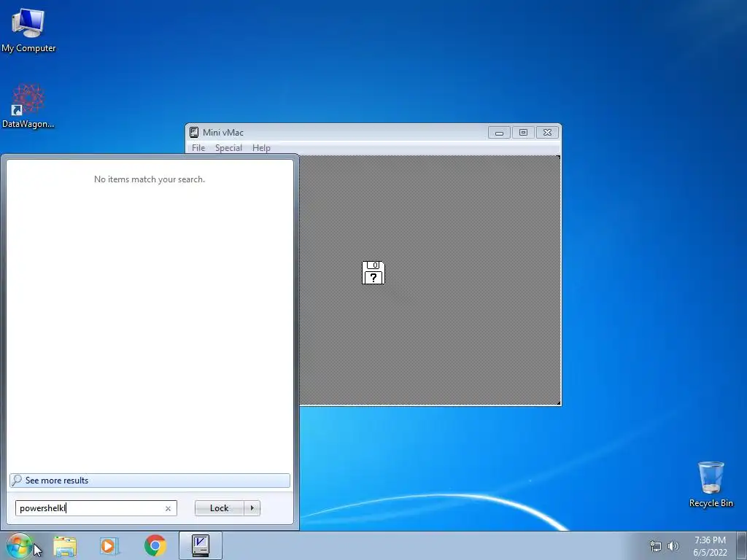Click the floppy disk question mark icon

click(373, 273)
